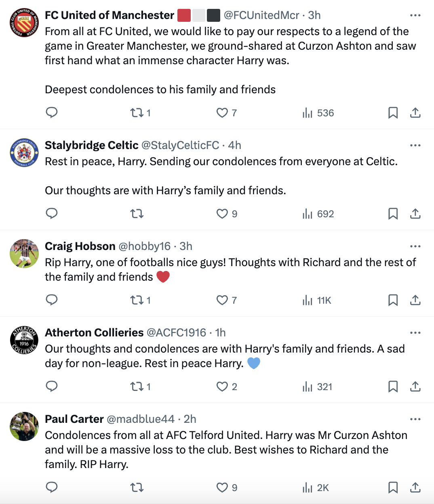
Task: Bookmark the Craig Hobson tweet
Action: coord(393,300)
